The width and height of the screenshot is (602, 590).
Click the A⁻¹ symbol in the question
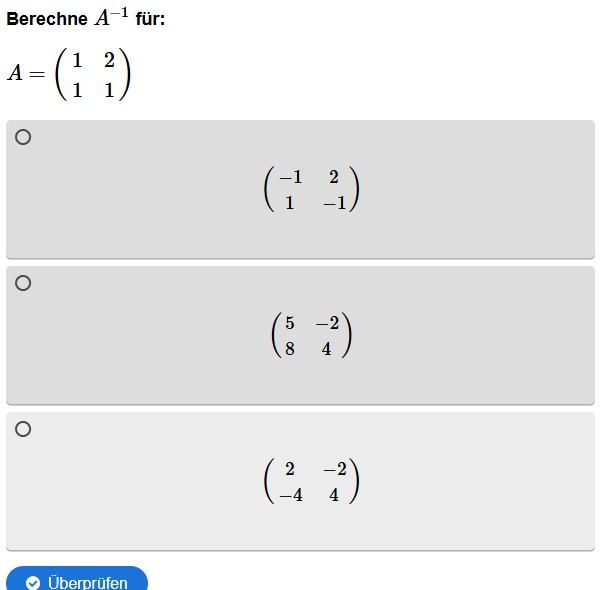pyautogui.click(x=111, y=17)
